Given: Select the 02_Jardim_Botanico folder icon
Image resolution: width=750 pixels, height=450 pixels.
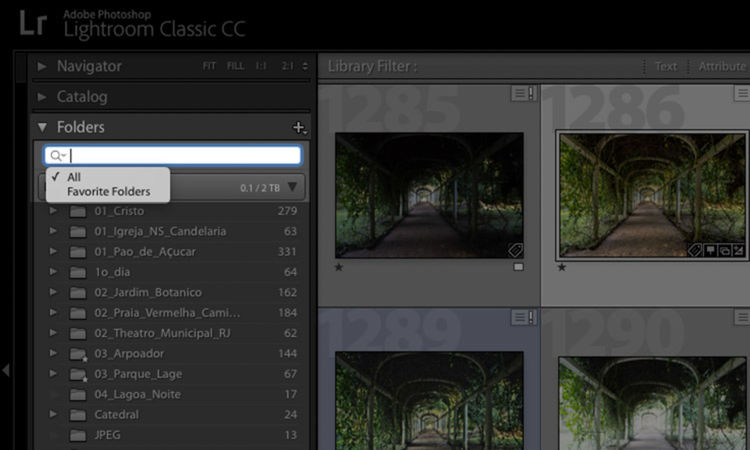Looking at the screenshot, I should 77,293.
